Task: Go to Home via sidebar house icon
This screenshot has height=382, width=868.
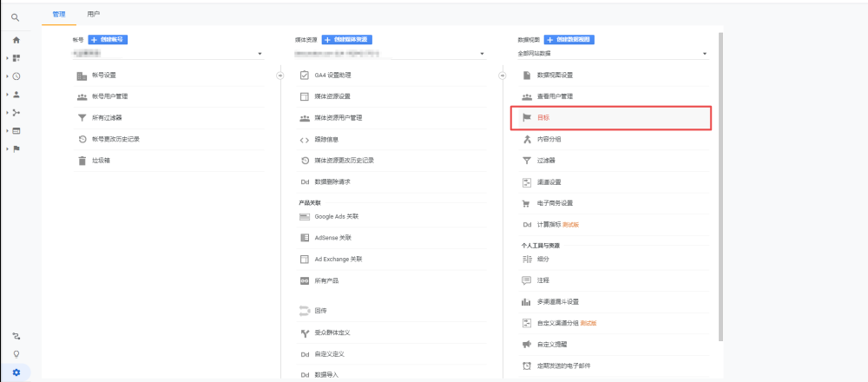Action: click(x=16, y=40)
